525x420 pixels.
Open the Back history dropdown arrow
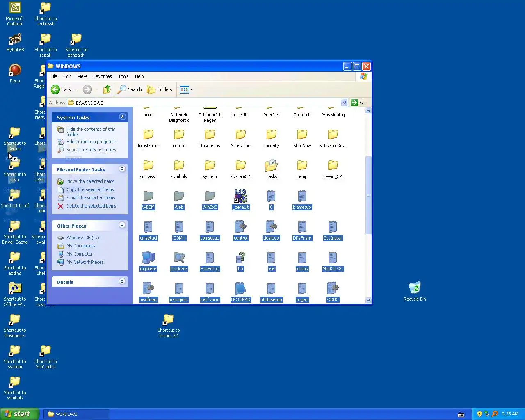[76, 89]
